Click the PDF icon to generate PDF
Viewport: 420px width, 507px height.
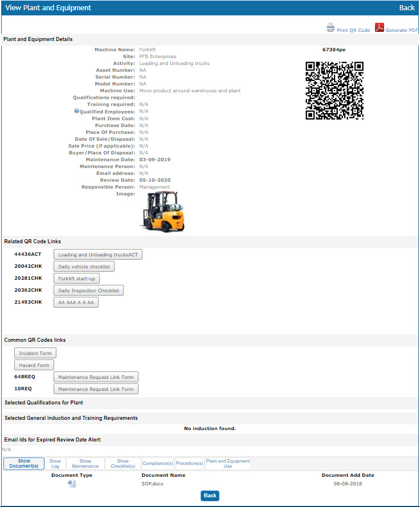coord(380,27)
